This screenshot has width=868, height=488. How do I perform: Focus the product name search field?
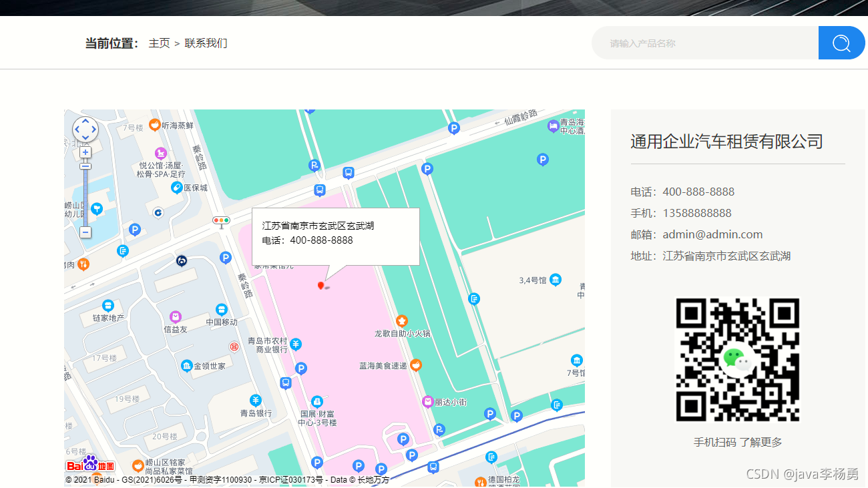pos(705,43)
